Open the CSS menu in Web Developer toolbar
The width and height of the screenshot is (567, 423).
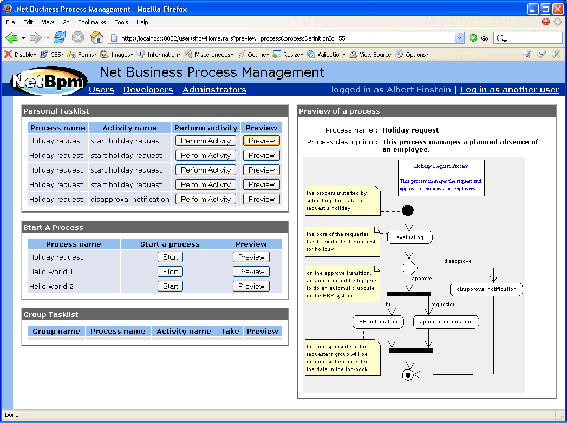tap(52, 55)
